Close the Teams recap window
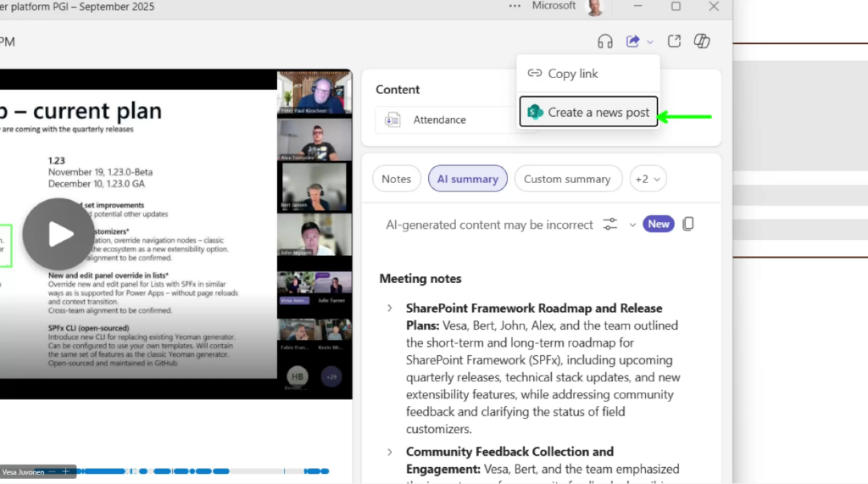Viewport: 868px width, 484px height. click(714, 6)
